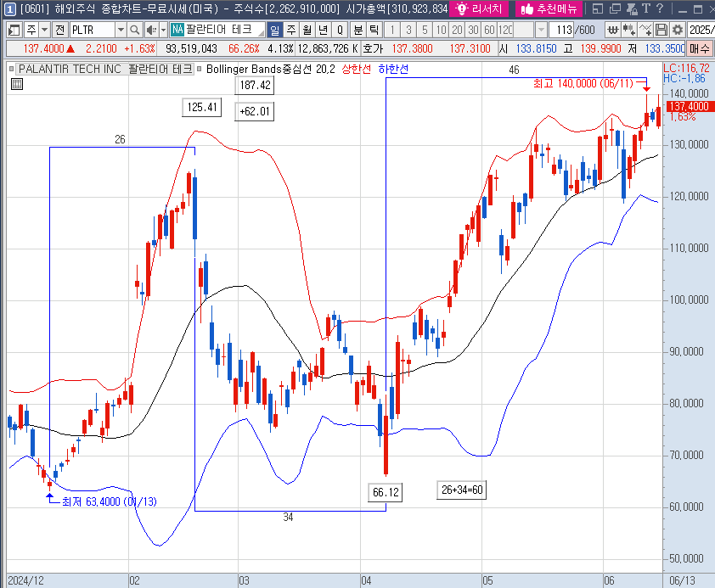The height and width of the screenshot is (588, 715).
Task: Choose the 5 interval button
Action: tap(425, 31)
